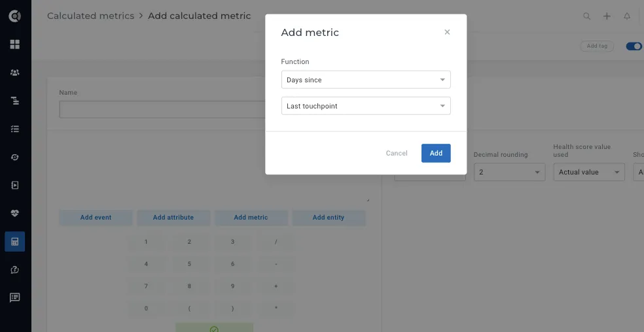Close the Add metric dialog

(x=447, y=32)
